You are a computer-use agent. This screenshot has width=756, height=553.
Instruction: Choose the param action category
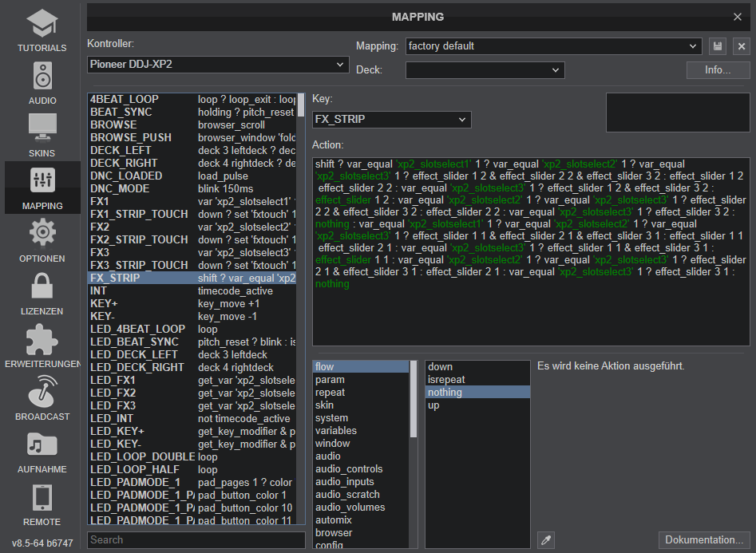361,380
